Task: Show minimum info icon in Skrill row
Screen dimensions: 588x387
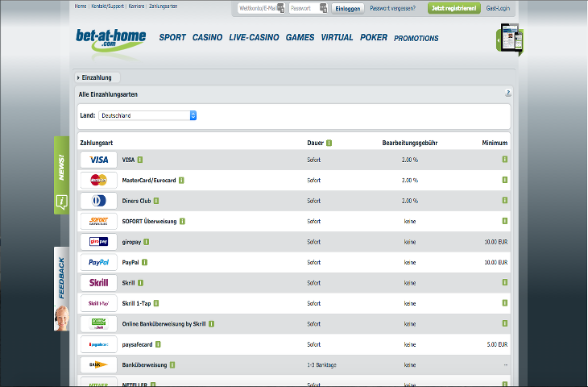Action: pyautogui.click(x=505, y=282)
